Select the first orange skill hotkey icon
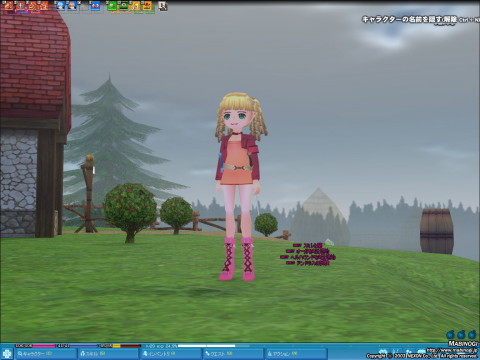Viewport: 480px width, 360px height. pyautogui.click(x=9, y=6)
